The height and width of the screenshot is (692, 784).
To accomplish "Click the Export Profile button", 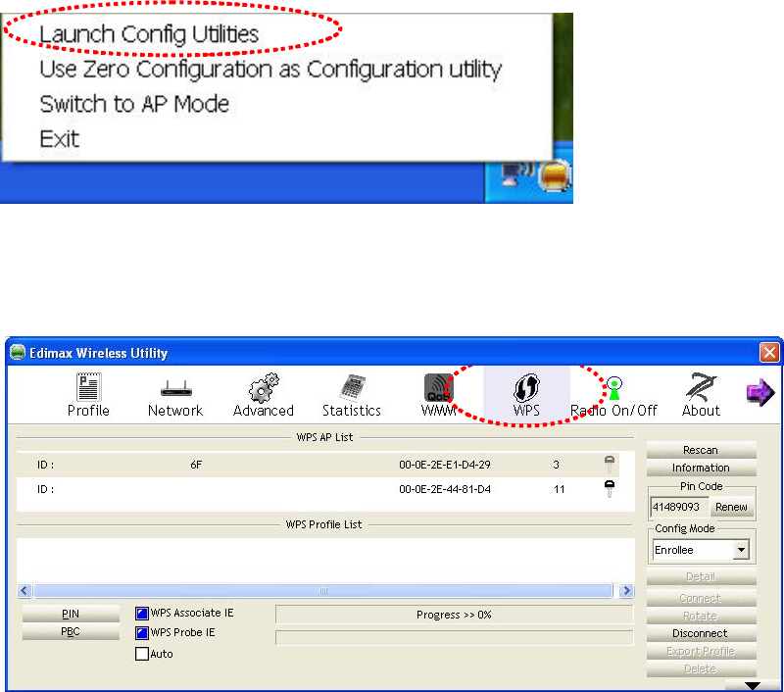I will [701, 651].
